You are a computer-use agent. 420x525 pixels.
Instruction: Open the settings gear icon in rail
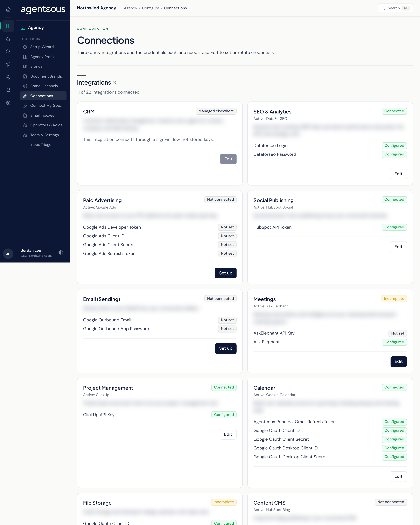click(x=8, y=103)
